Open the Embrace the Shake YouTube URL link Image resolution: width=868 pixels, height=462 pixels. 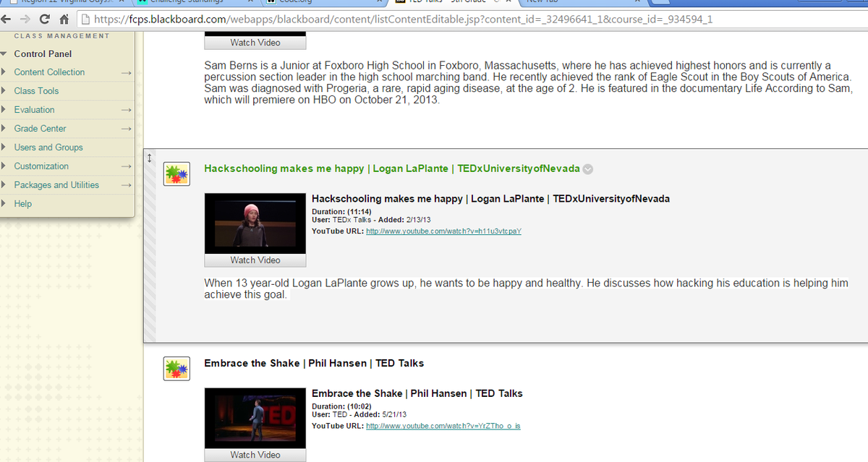pos(443,426)
